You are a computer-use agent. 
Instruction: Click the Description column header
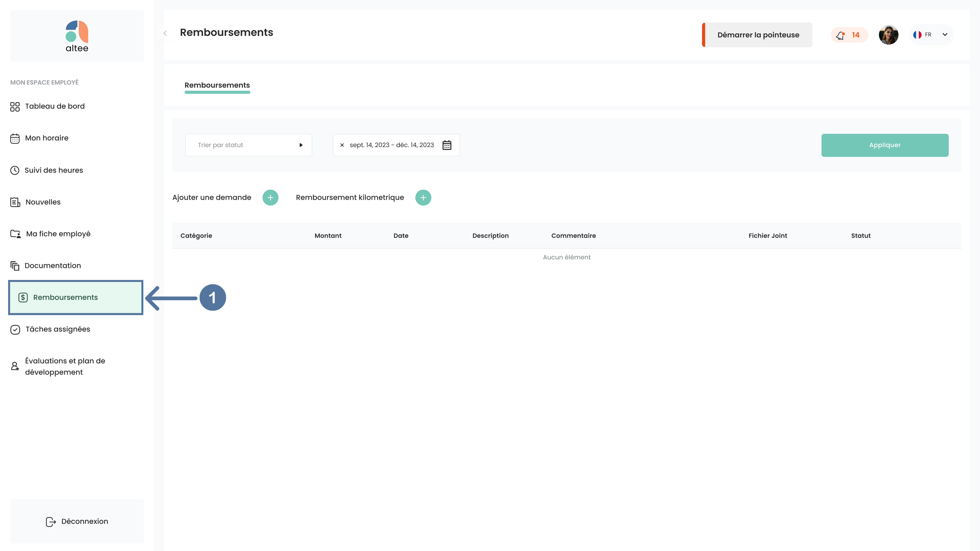point(490,236)
